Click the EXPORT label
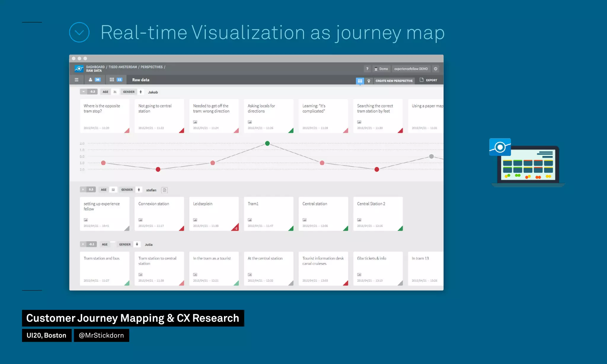This screenshot has width=607, height=364. [432, 80]
